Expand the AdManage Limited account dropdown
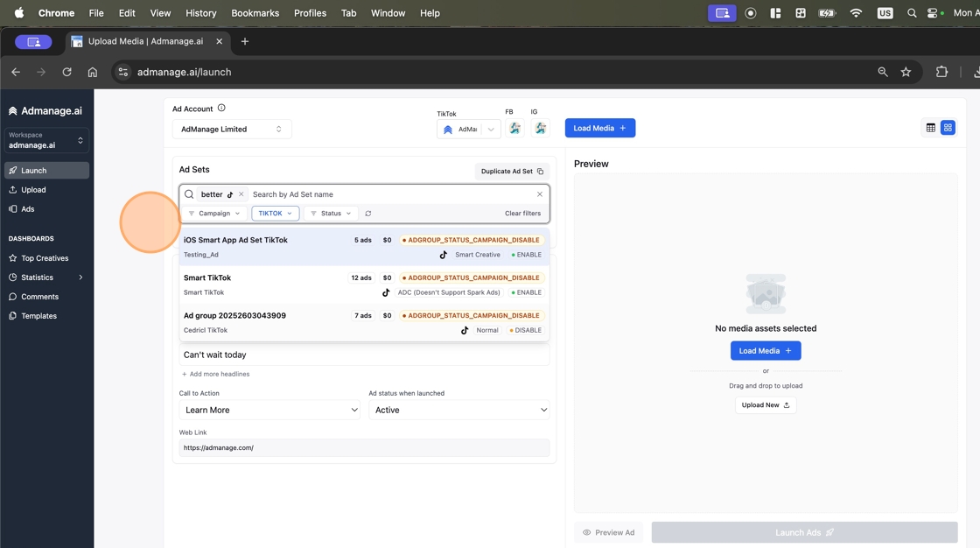Screen dimensions: 980x548 click(x=232, y=129)
